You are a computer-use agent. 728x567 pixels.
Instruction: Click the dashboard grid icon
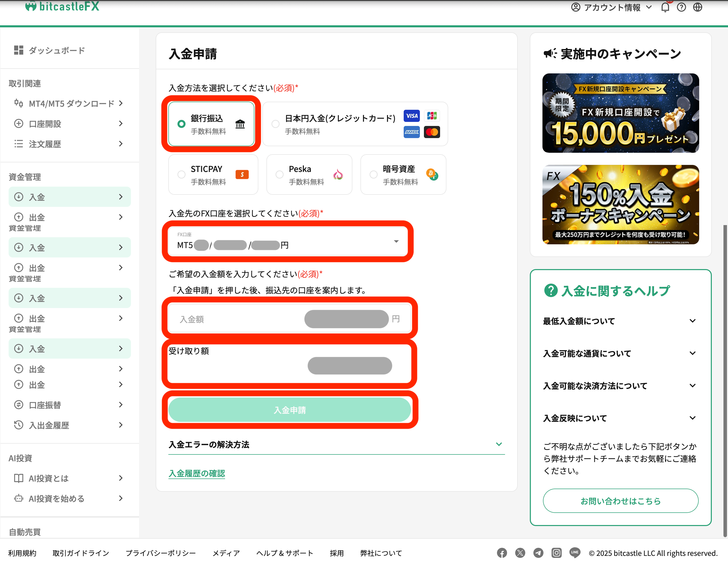19,50
